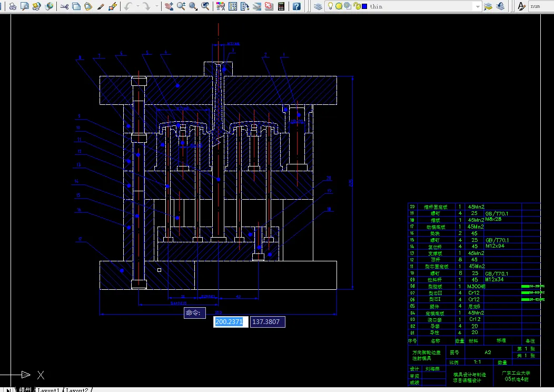Screen dimensions: 554x392
Task: Toggle the layer on/off lightbulb
Action: coord(330,6)
